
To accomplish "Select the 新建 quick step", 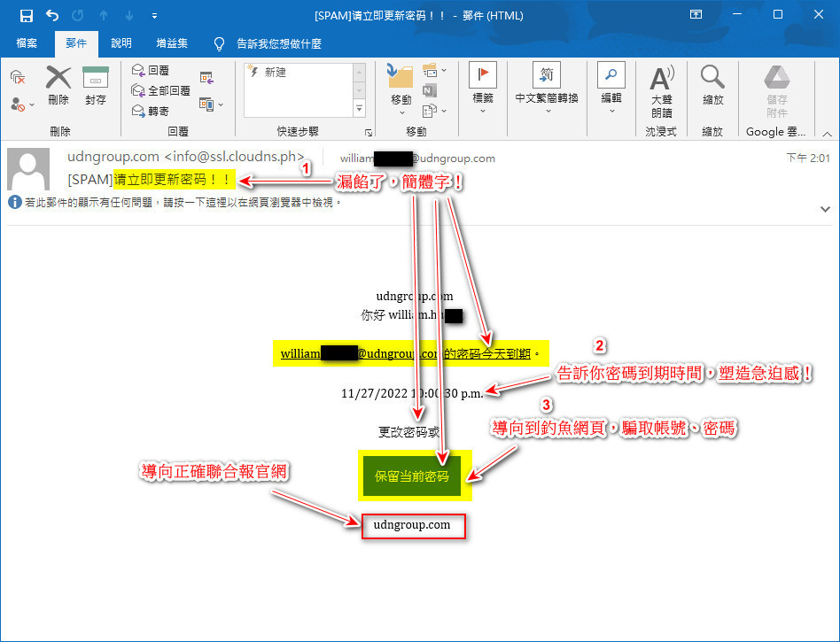I will pyautogui.click(x=298, y=73).
